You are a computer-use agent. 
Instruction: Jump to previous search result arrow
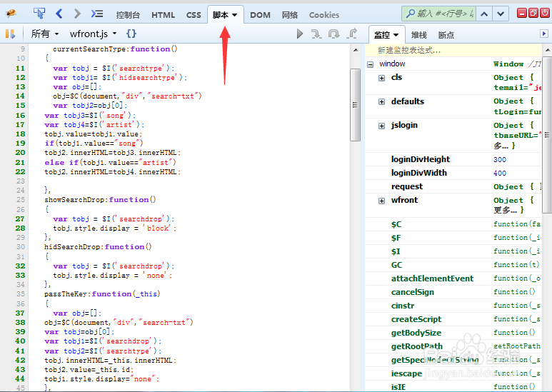(x=484, y=14)
